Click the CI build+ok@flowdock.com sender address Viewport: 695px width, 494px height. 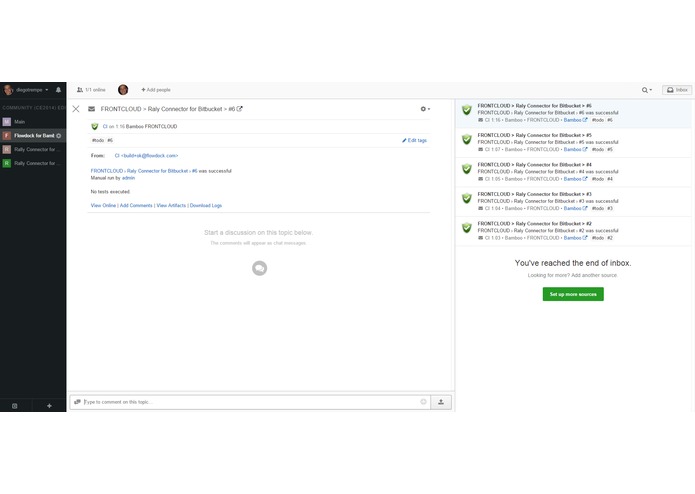[x=146, y=156]
